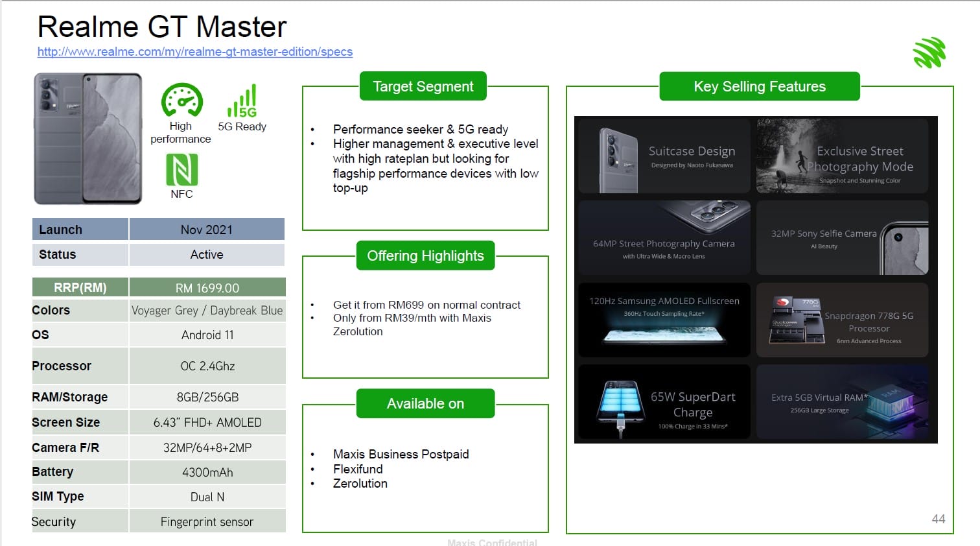Select the 65W SuperDart Charge tile
980x546 pixels.
pos(664,401)
